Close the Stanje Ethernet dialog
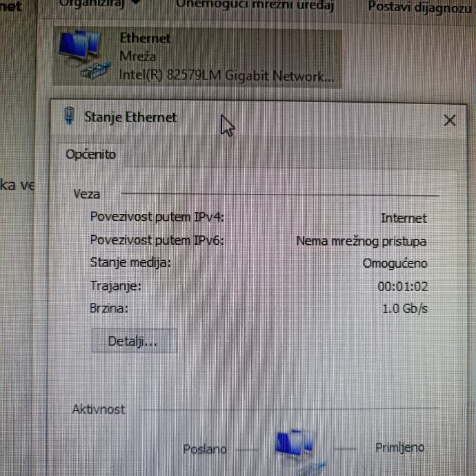The width and height of the screenshot is (476, 476). point(450,121)
